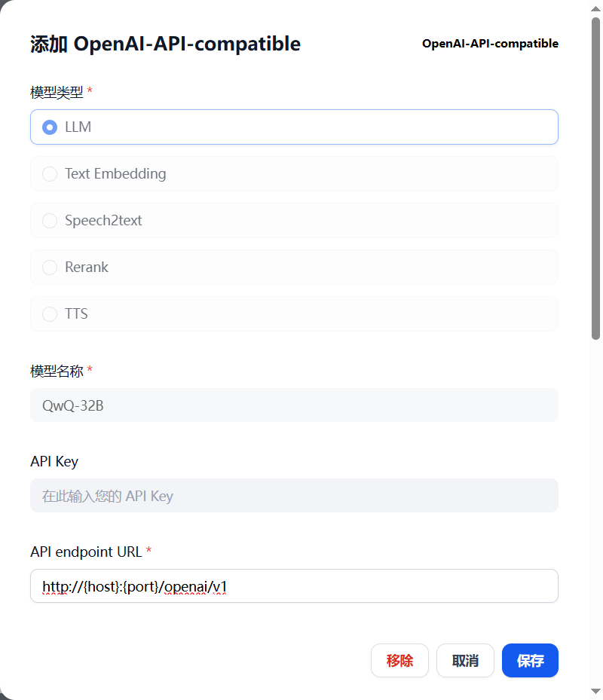The width and height of the screenshot is (603, 700).
Task: Choose the TTS radio option
Action: click(294, 314)
